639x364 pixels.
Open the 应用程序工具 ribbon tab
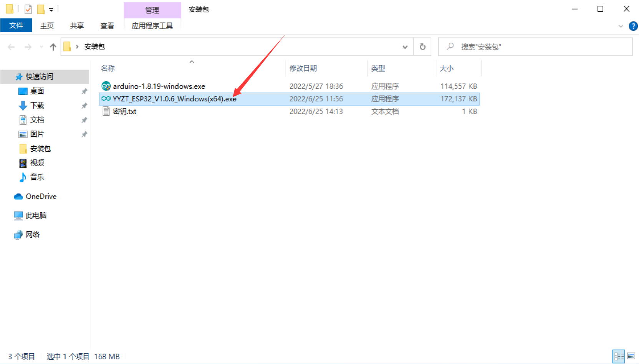[152, 26]
